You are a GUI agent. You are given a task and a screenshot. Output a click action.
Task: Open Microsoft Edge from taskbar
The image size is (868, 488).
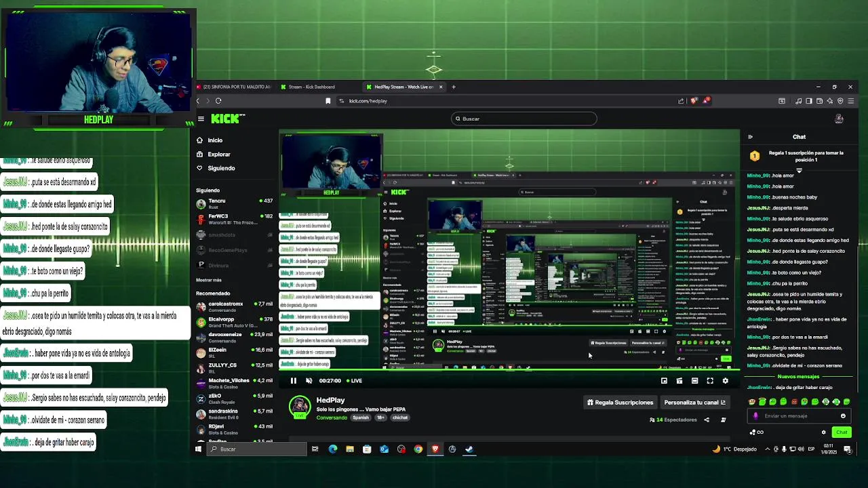pyautogui.click(x=333, y=449)
